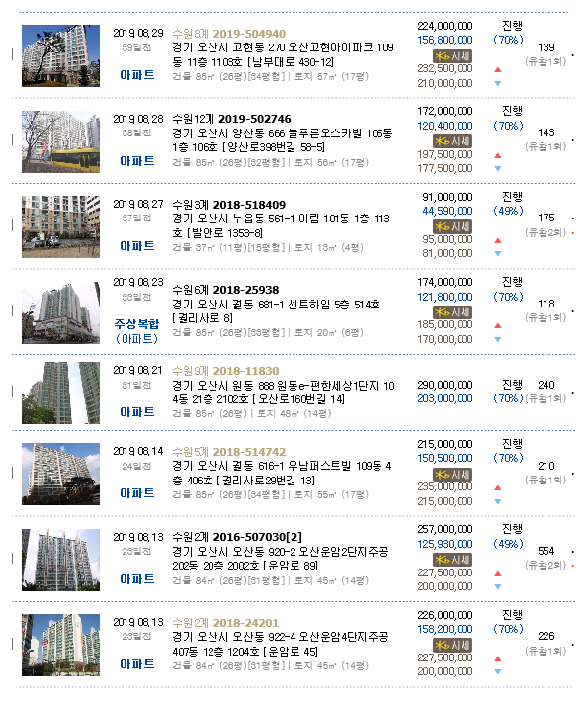Click address 고현동 270 오산고현아이파크
The image size is (588, 701).
(x=283, y=54)
